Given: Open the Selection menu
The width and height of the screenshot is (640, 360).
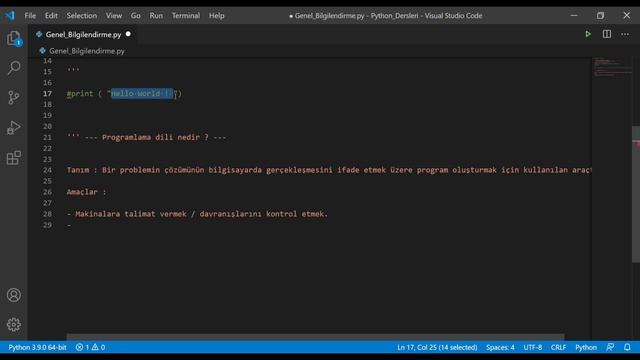Looking at the screenshot, I should (82, 16).
